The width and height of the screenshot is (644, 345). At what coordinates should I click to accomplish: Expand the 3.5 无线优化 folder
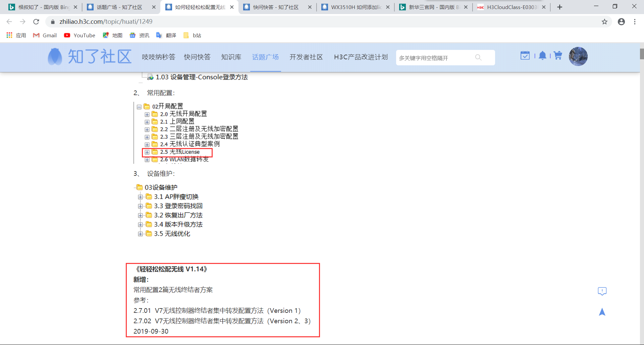click(x=140, y=234)
